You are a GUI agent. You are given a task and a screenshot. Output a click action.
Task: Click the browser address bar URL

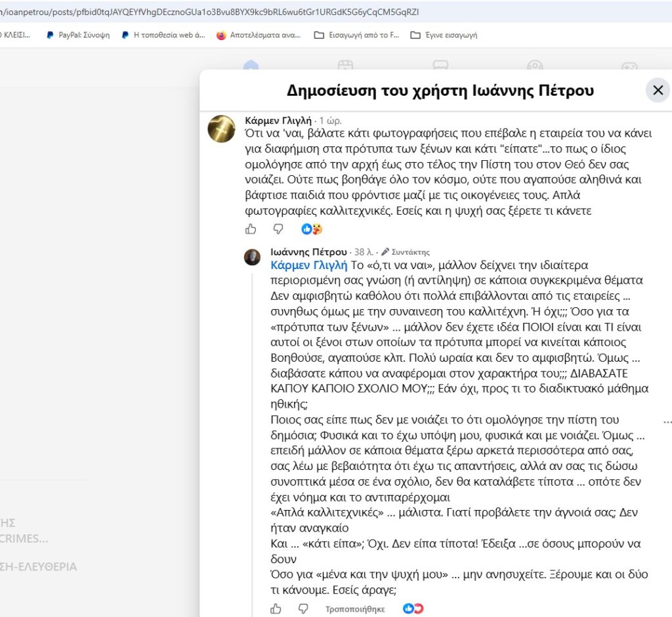[x=210, y=12]
